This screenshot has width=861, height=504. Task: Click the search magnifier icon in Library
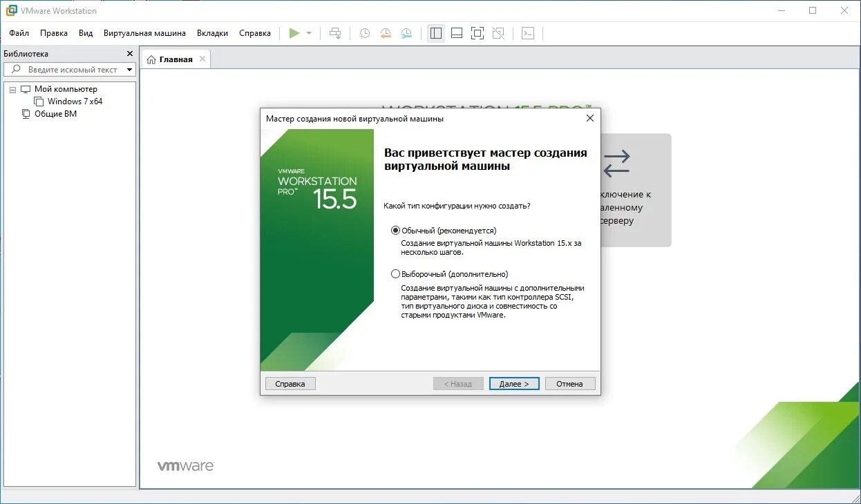[x=17, y=69]
